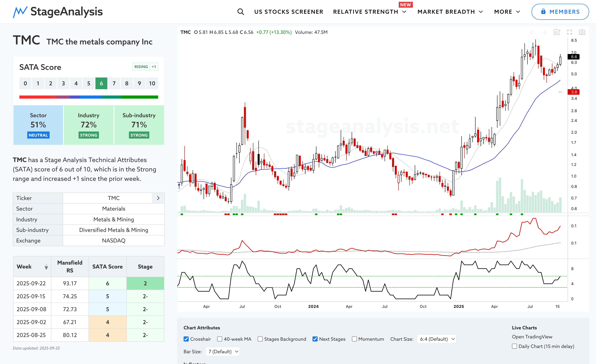The width and height of the screenshot is (596, 364).
Task: Click SATA score number 0
Action: click(x=25, y=83)
